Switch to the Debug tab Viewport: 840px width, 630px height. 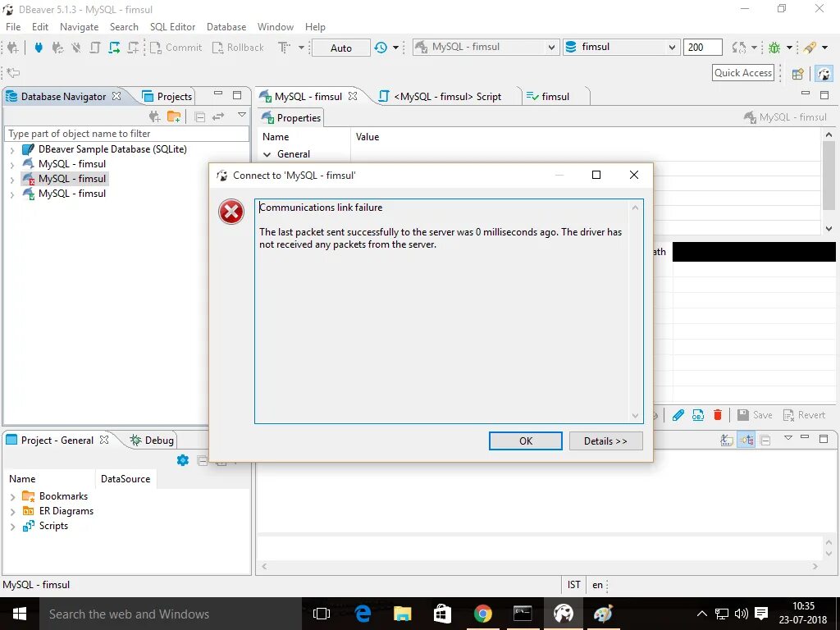[x=152, y=441]
